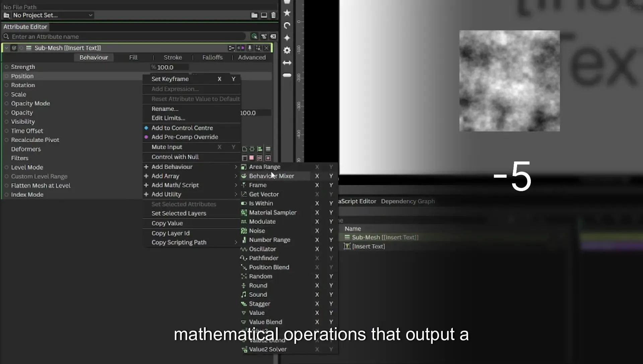Click the trash icon beside project selector

point(273,15)
